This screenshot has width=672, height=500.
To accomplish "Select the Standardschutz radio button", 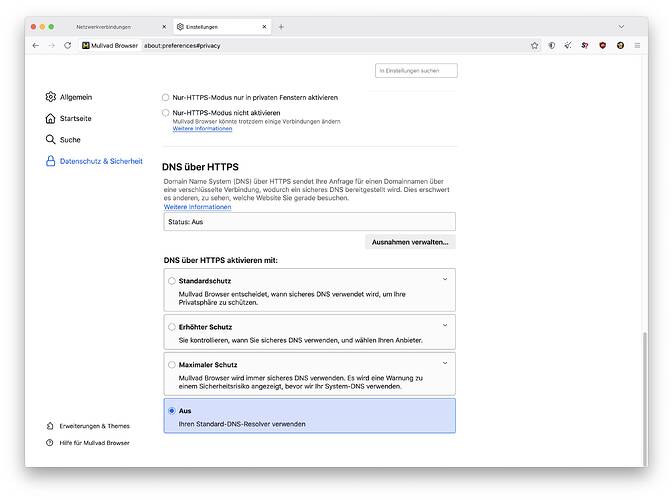I will (x=172, y=281).
